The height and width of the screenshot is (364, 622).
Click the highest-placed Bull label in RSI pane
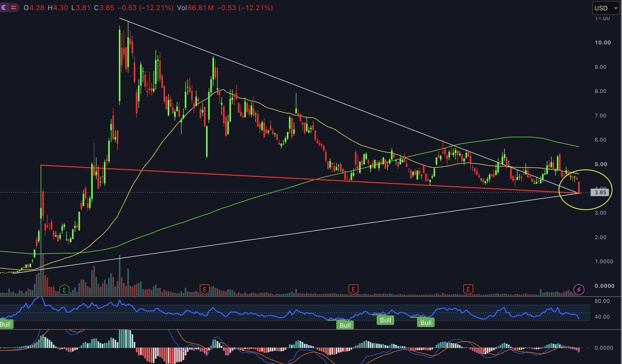coord(385,320)
